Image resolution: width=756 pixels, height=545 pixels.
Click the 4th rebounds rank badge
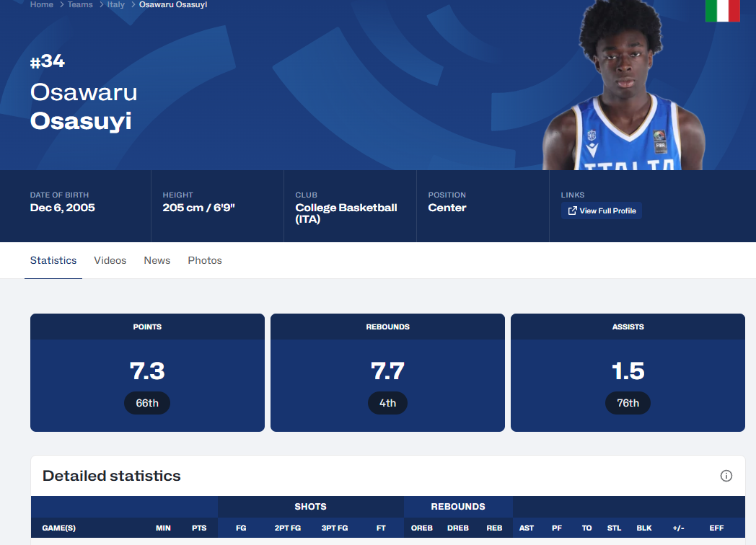(387, 403)
